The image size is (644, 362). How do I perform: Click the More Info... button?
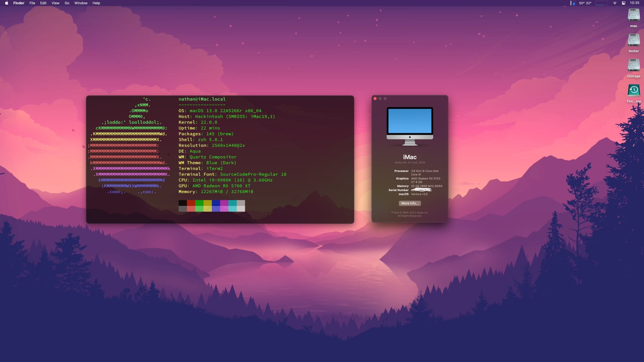[x=410, y=203]
